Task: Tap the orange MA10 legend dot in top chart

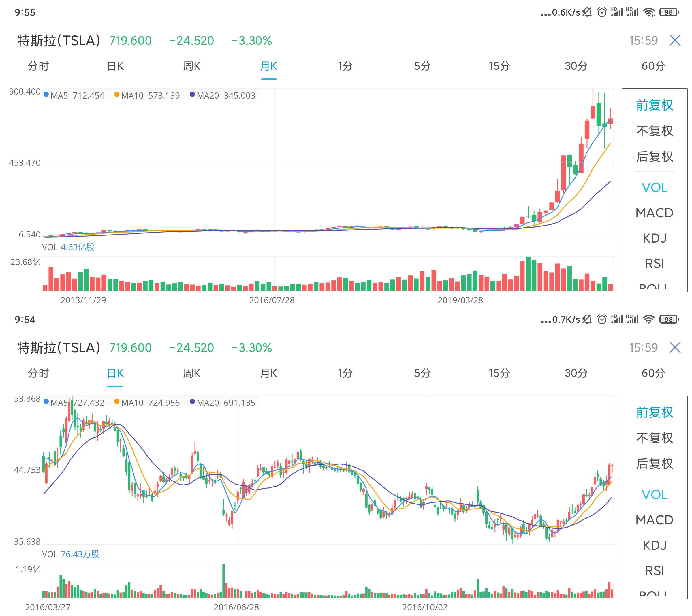Action: 116,95
